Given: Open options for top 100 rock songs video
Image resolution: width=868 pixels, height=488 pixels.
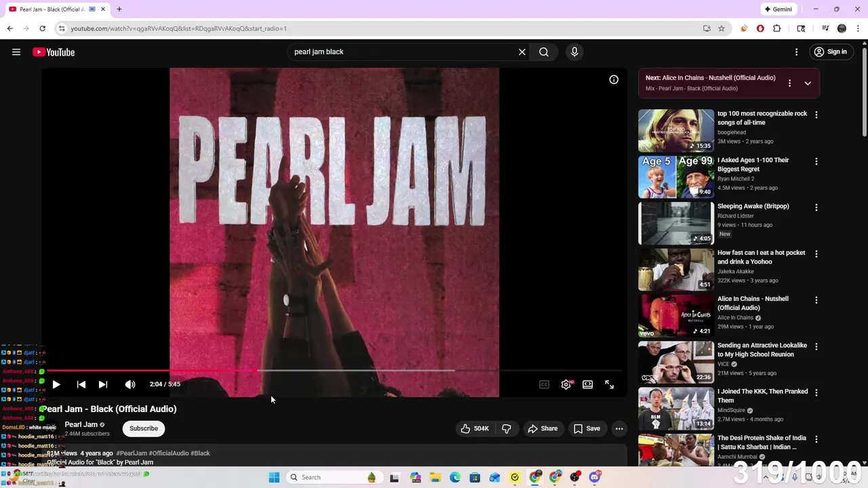Looking at the screenshot, I should (816, 115).
